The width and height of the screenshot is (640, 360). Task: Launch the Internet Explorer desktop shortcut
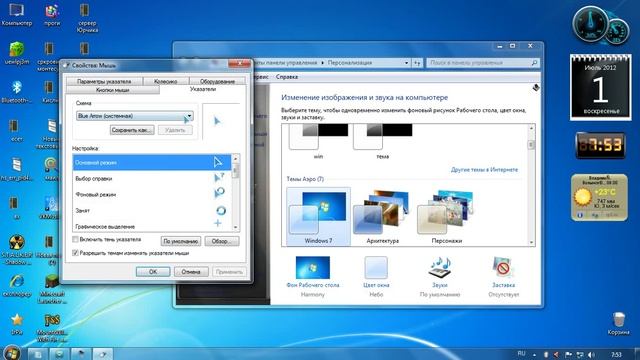tap(16, 284)
